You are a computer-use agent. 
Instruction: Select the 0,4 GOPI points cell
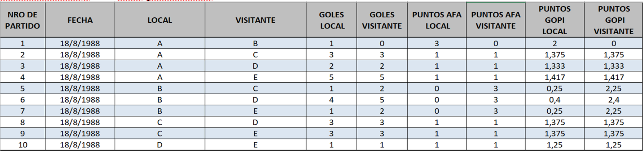[x=555, y=100]
